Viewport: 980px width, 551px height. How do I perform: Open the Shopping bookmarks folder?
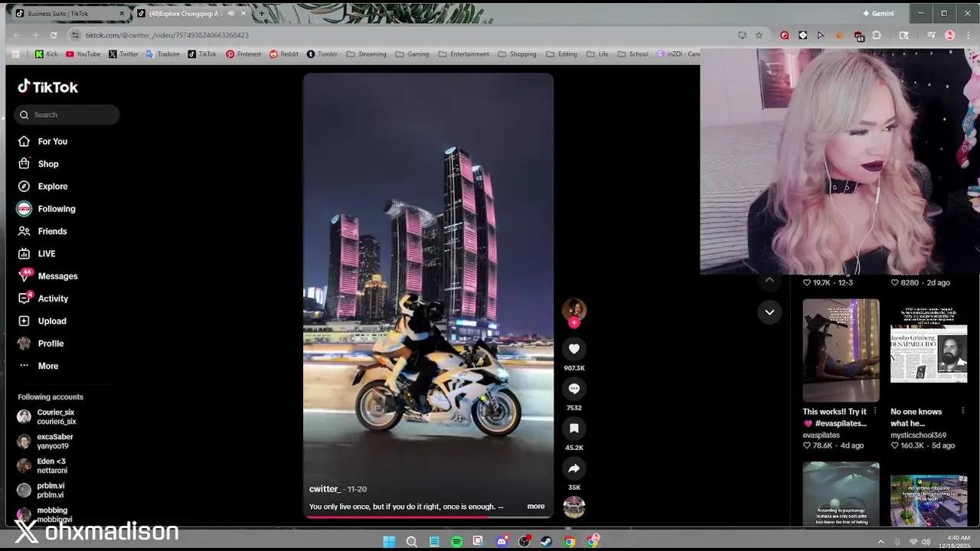tap(517, 54)
